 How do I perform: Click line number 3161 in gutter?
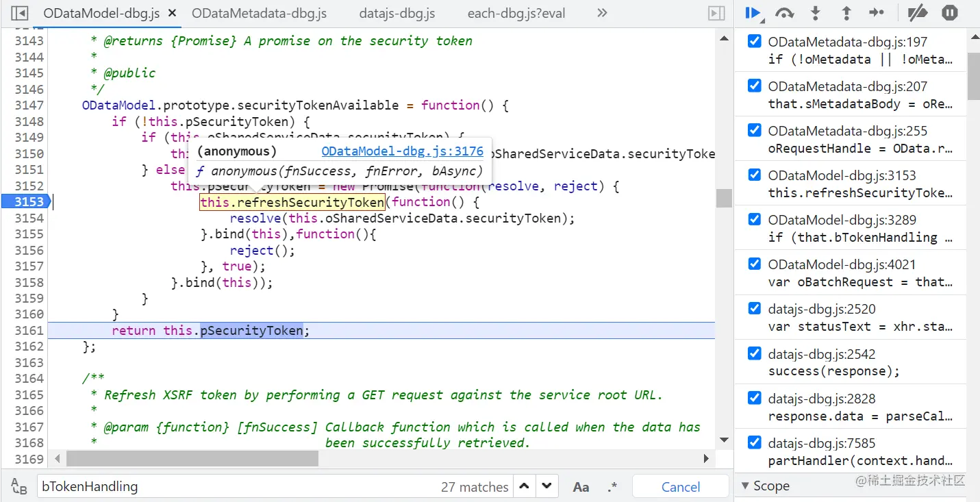pyautogui.click(x=29, y=330)
